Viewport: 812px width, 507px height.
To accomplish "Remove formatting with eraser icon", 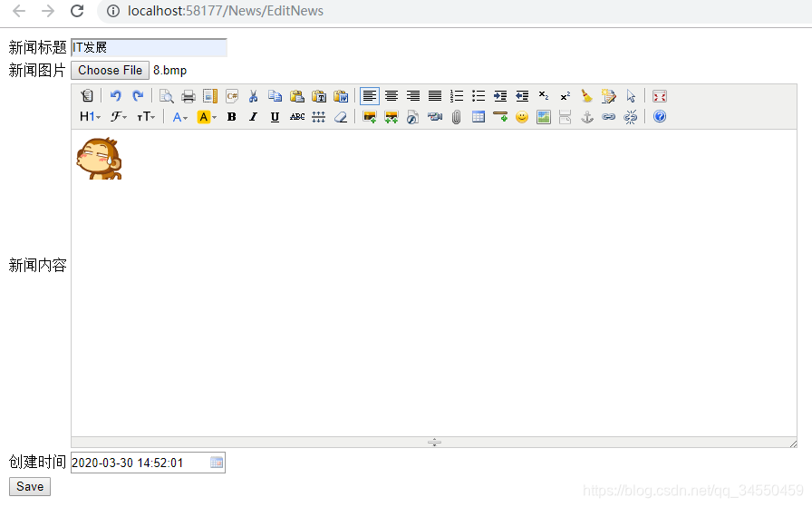I will (340, 117).
